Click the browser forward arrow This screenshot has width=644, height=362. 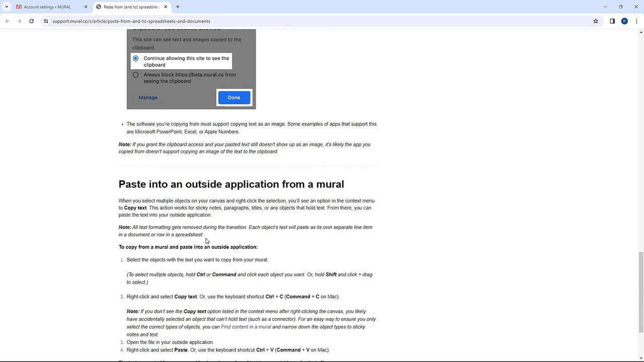tap(20, 21)
